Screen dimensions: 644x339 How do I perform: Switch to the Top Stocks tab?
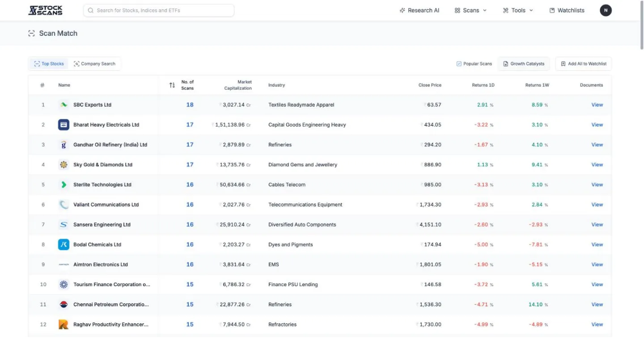pyautogui.click(x=49, y=64)
